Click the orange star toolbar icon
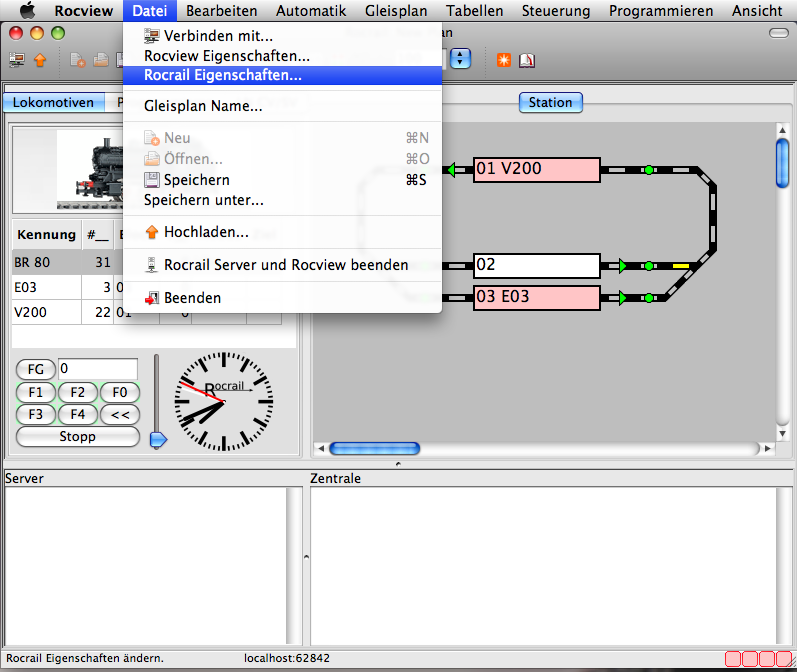The image size is (797, 672). (x=505, y=59)
